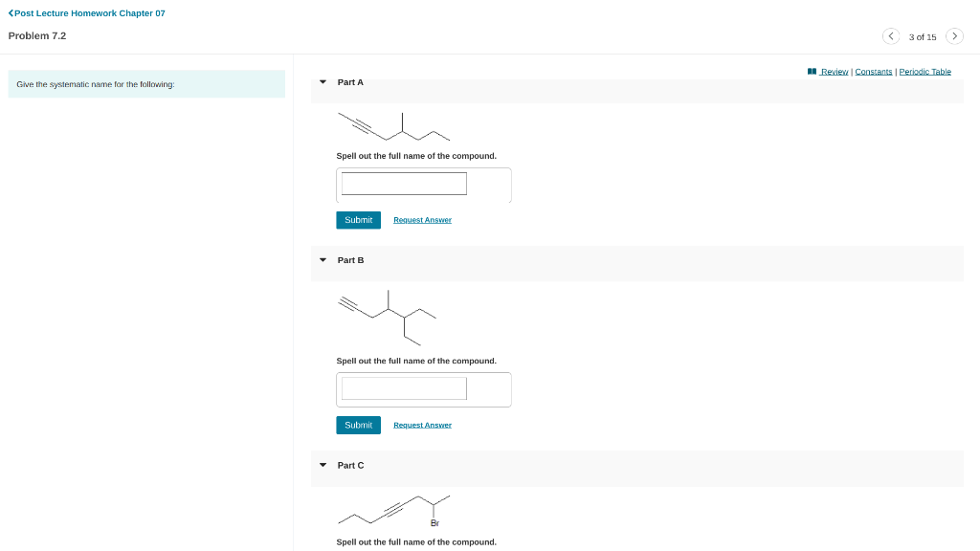The height and width of the screenshot is (551, 980).
Task: Open the Constants reference
Action: click(x=873, y=71)
